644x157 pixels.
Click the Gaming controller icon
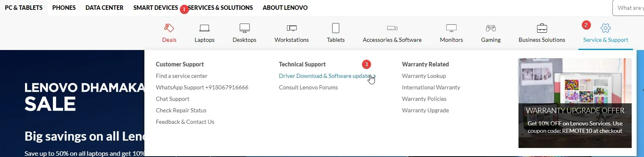[491, 28]
